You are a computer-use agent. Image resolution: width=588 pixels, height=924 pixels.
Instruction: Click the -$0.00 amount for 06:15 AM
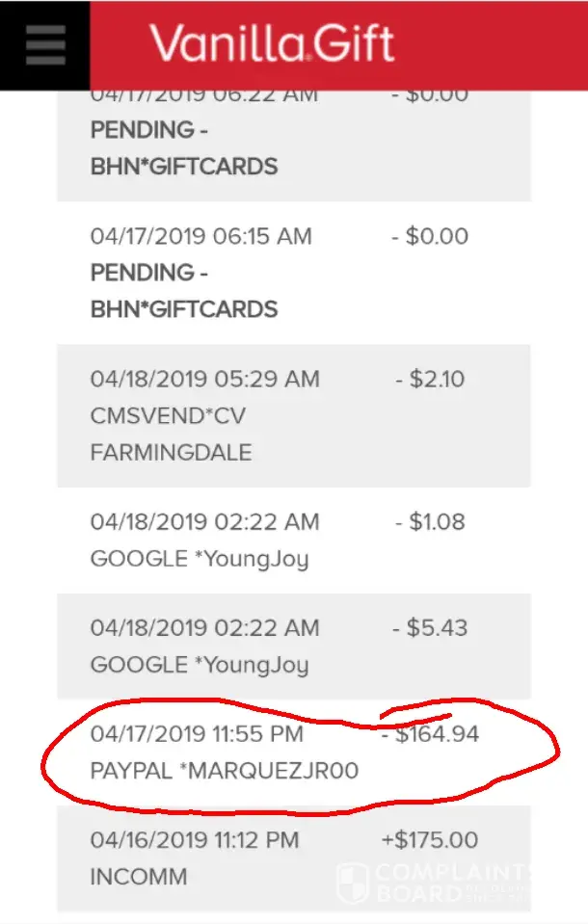pyautogui.click(x=429, y=236)
